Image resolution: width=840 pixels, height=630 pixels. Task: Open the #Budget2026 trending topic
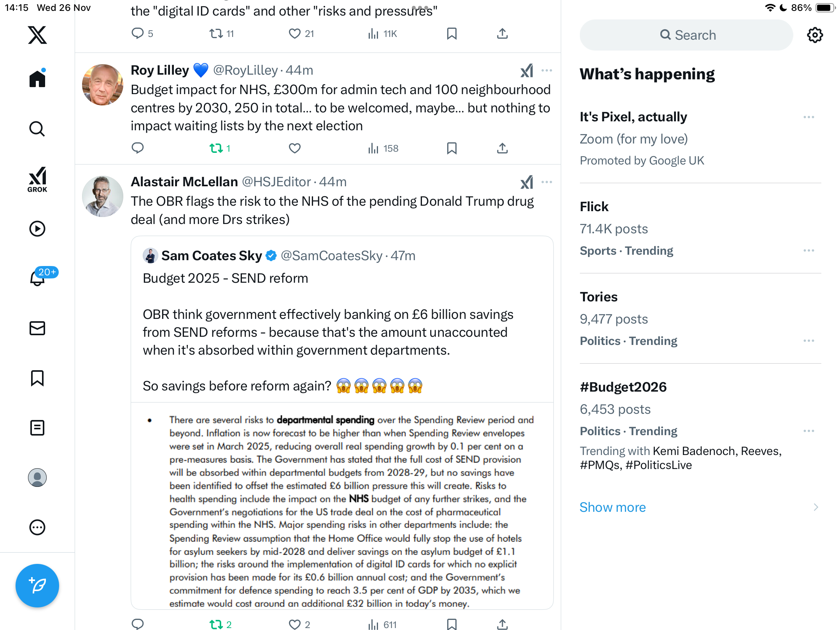coord(623,387)
